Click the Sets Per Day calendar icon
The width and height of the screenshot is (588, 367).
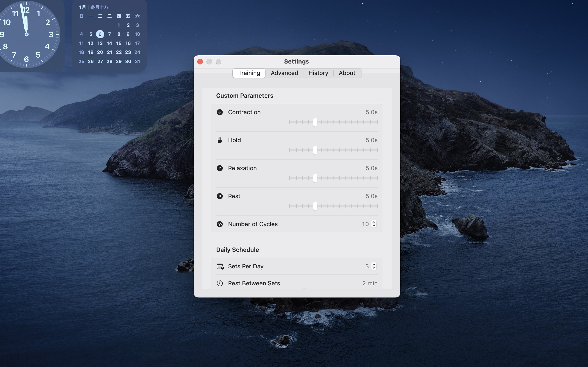pyautogui.click(x=220, y=267)
